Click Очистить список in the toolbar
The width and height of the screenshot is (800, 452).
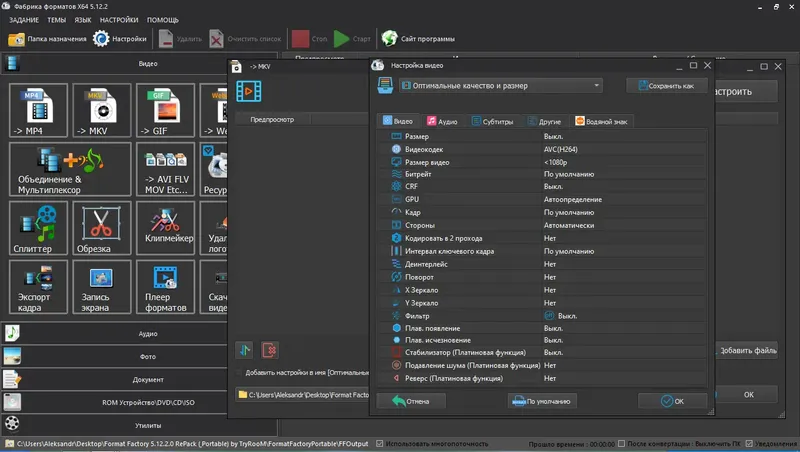(x=245, y=39)
